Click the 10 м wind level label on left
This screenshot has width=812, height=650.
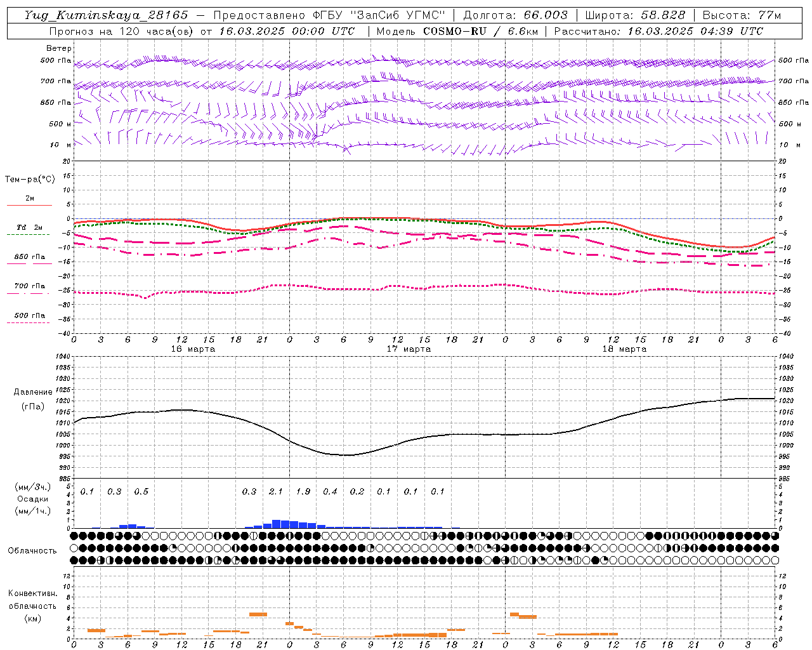click(60, 145)
